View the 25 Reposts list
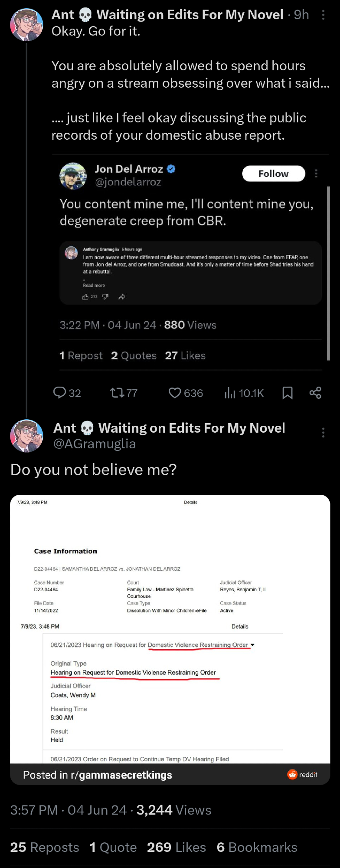Screen dimensions: 340x868 45,847
